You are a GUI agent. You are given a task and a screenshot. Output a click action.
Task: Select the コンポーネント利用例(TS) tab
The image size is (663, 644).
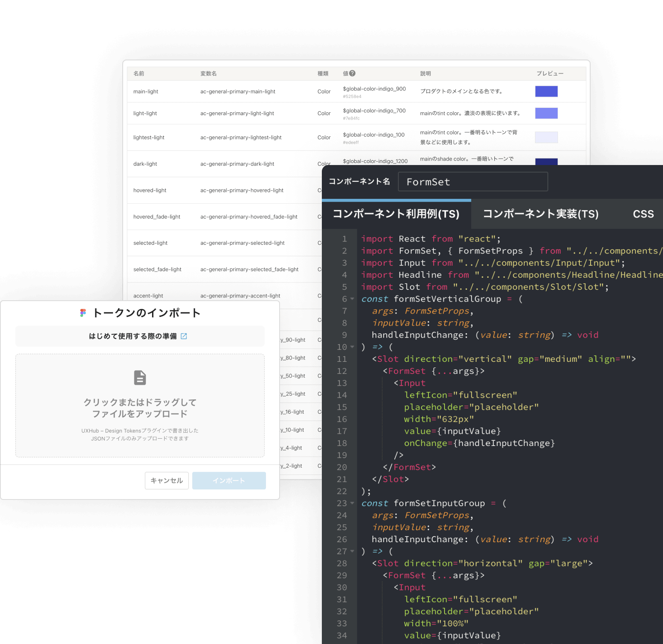396,214
